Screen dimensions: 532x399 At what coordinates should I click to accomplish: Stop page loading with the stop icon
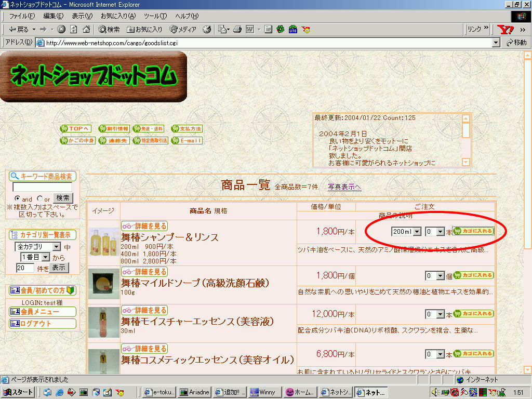click(x=61, y=30)
